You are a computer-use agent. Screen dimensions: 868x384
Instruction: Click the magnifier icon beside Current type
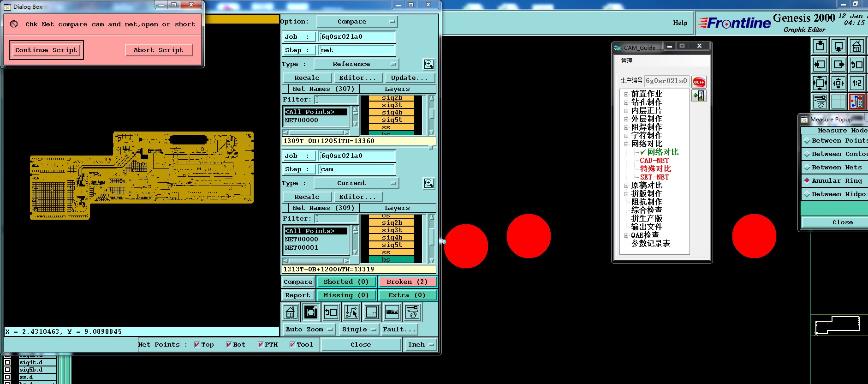[429, 183]
